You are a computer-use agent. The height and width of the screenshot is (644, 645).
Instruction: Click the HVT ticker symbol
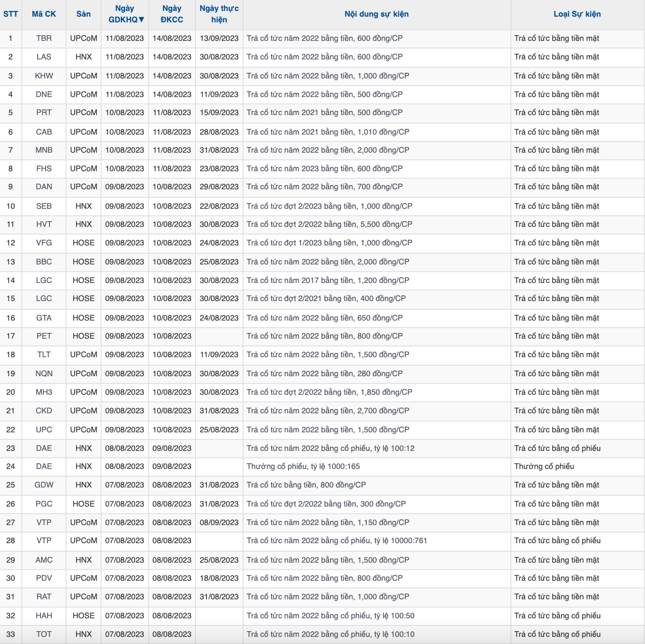coord(44,224)
